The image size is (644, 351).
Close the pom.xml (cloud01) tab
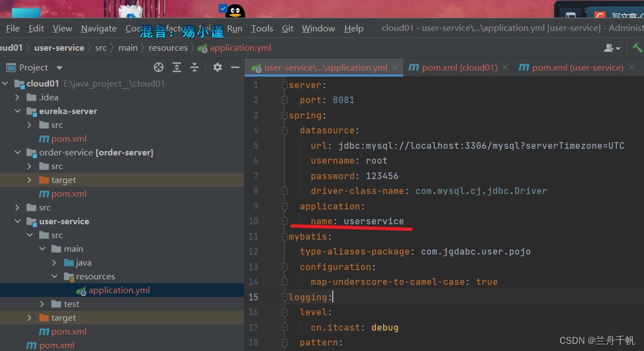point(505,67)
